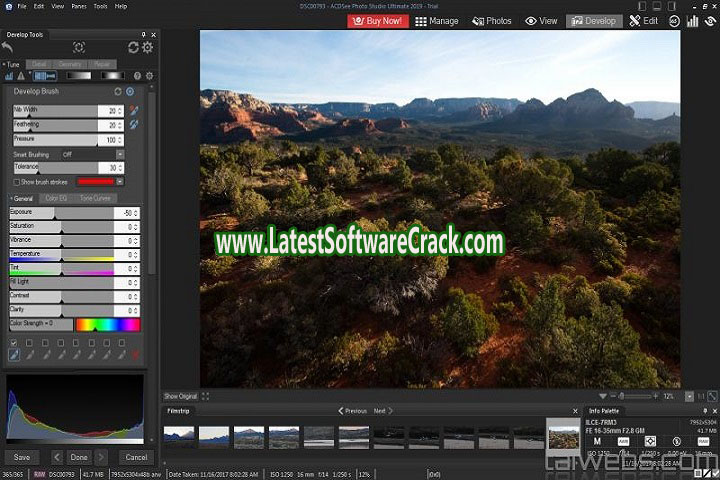Click the Done button

click(x=79, y=457)
